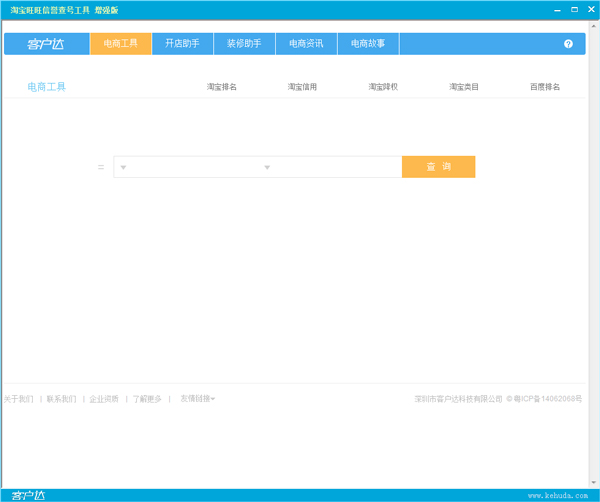
Task: Choose the 淘宝降权 tool link
Action: click(383, 87)
